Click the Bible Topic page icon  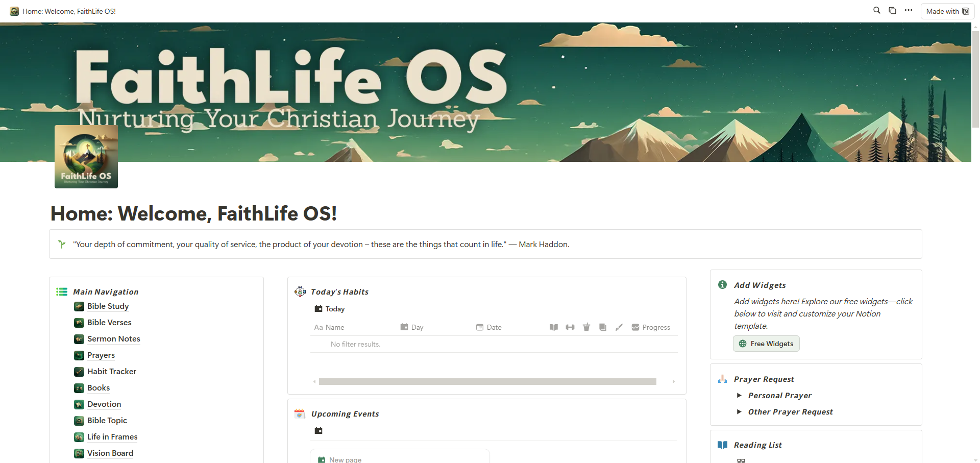coord(79,421)
